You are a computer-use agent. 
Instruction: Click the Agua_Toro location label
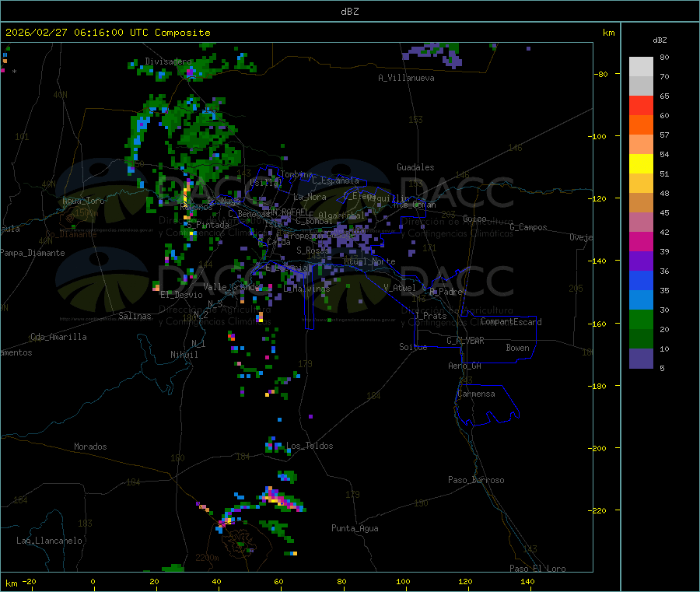pos(83,201)
